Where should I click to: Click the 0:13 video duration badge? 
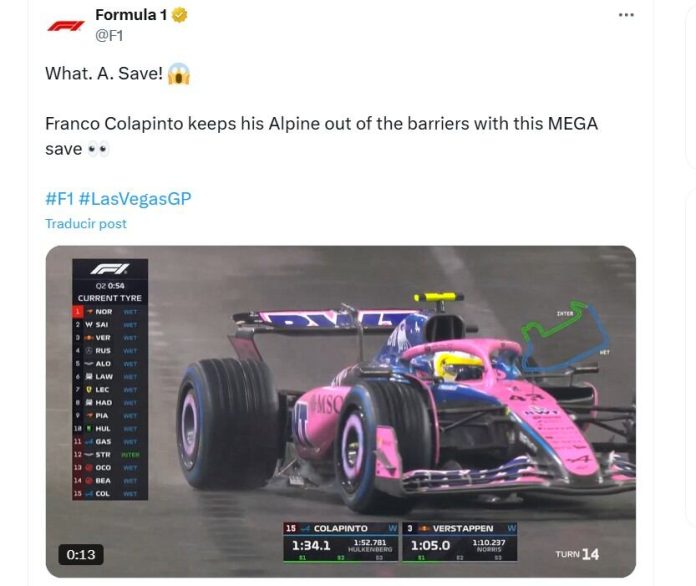point(81,554)
